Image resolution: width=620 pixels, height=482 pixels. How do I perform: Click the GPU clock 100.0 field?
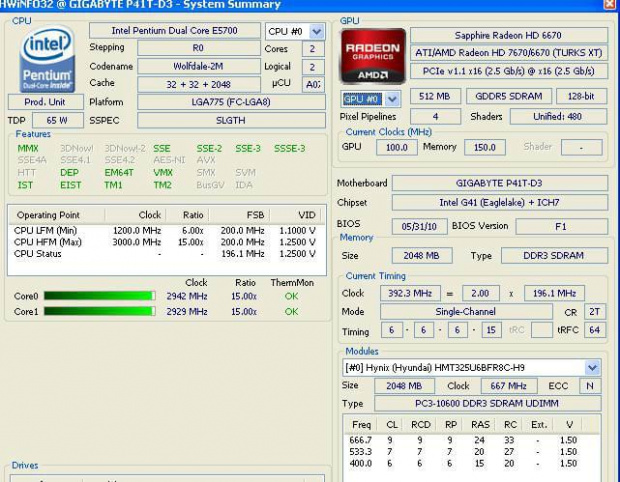[x=397, y=147]
